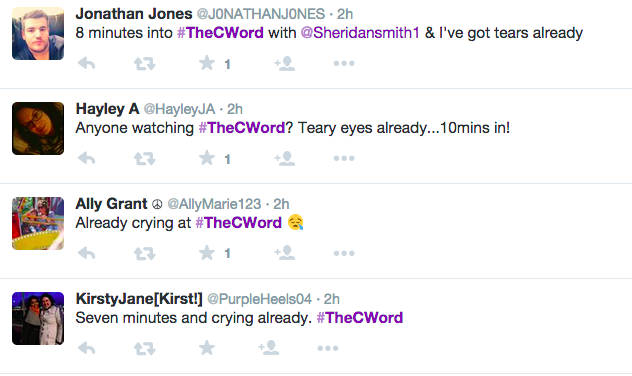Favorite KirstyJane's tweet with star
Image resolution: width=632 pixels, height=376 pixels.
point(207,348)
